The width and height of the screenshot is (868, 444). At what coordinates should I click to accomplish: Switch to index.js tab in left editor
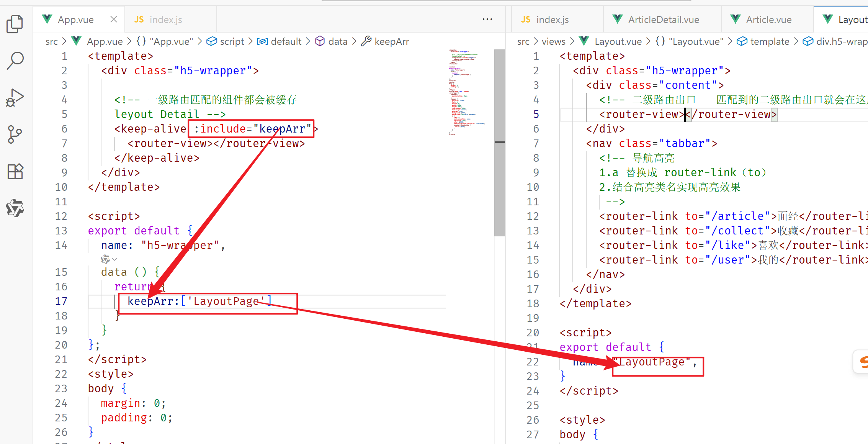165,20
